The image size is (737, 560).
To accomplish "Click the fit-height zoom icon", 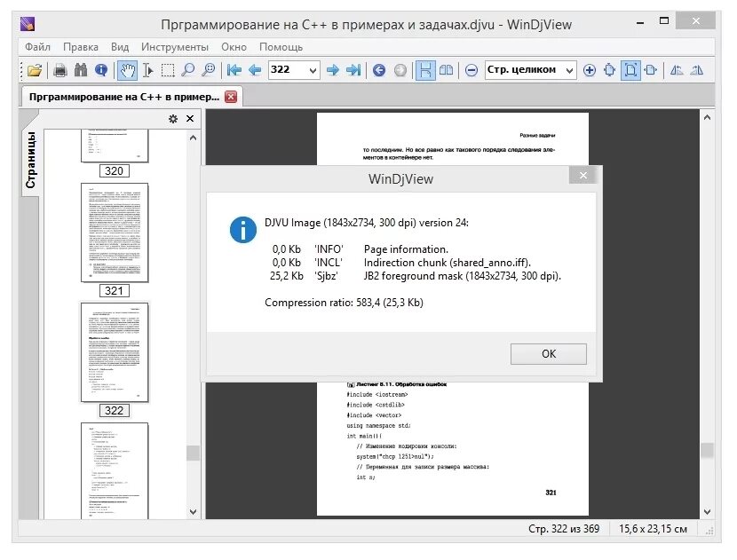I will click(610, 70).
